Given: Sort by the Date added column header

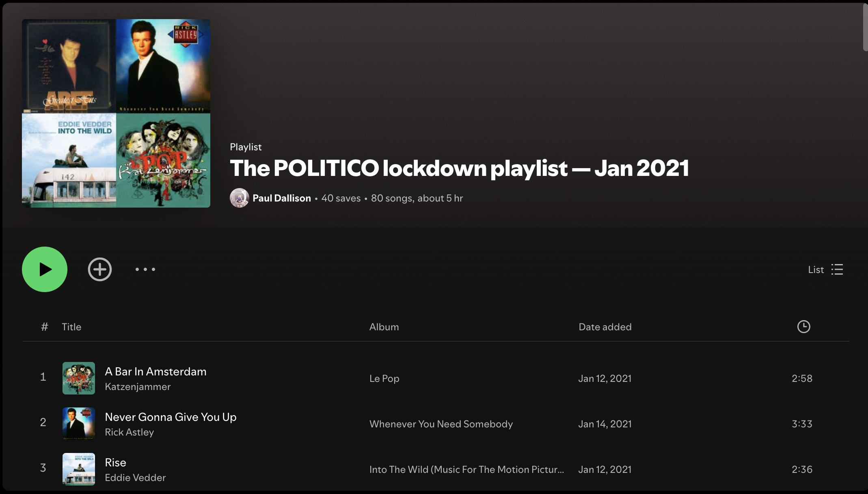Looking at the screenshot, I should (605, 327).
